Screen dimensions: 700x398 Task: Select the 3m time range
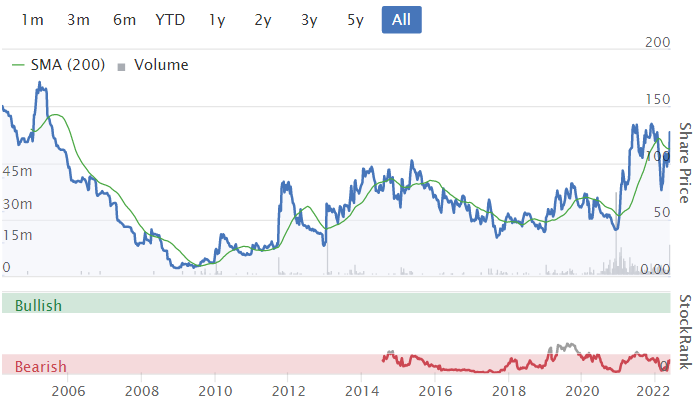click(79, 20)
